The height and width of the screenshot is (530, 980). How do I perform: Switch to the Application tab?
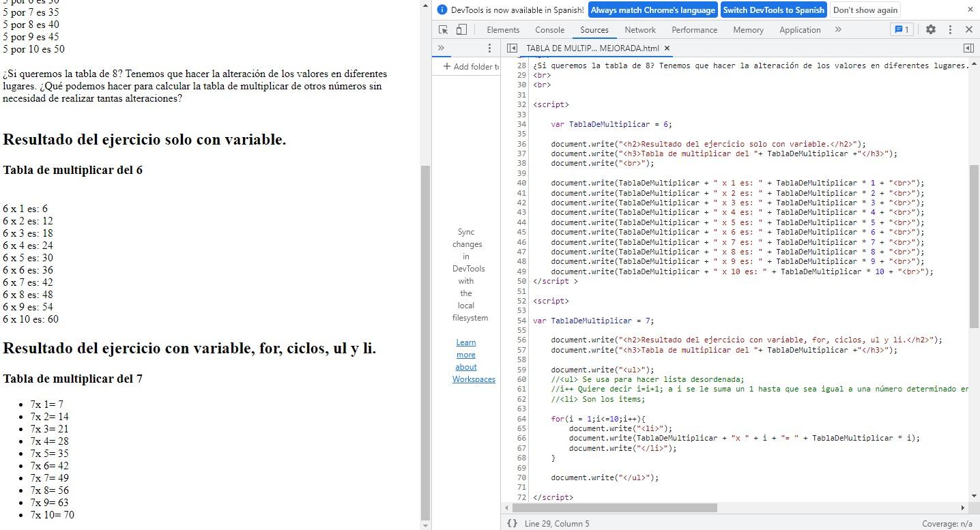pos(800,29)
